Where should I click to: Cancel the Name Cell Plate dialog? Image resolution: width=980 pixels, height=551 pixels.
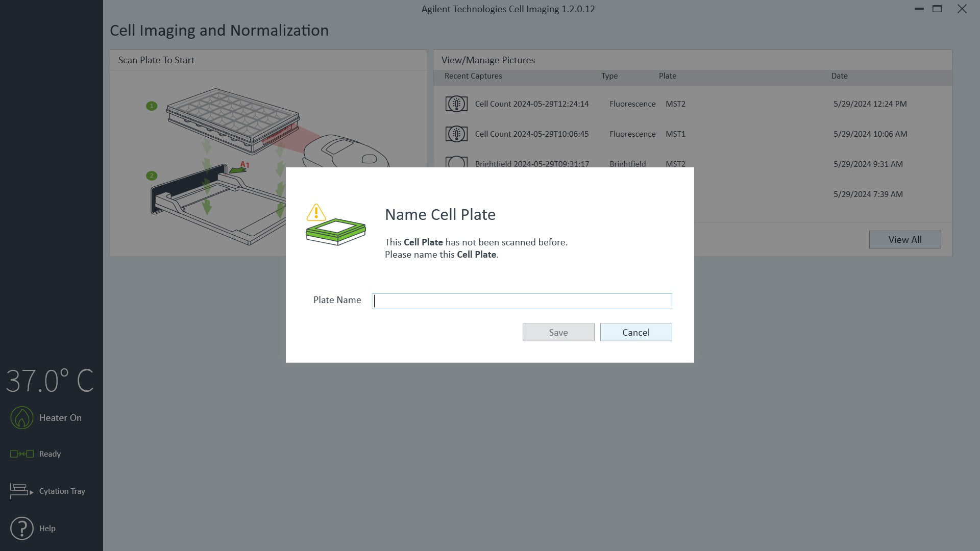click(x=636, y=332)
